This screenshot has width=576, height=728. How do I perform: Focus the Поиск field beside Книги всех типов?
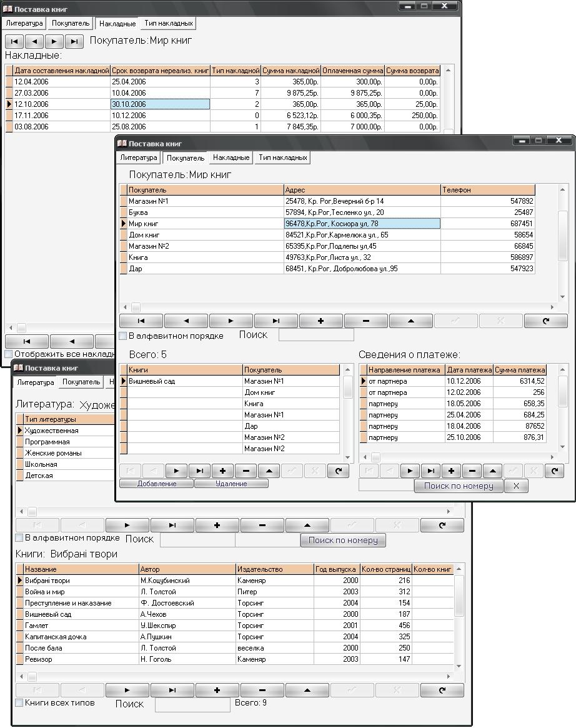coord(192,705)
